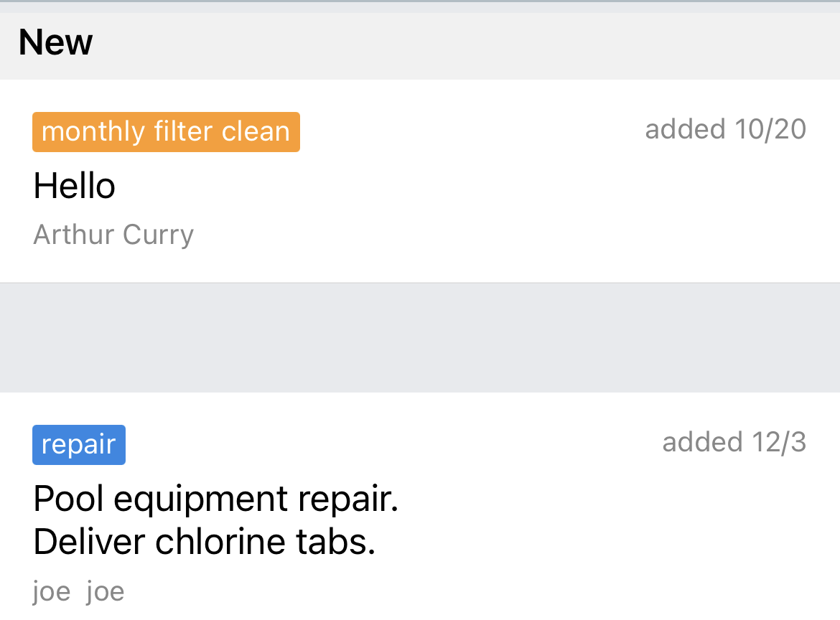The width and height of the screenshot is (840, 620).
Task: Select the "joe joe" customer name
Action: tap(79, 592)
